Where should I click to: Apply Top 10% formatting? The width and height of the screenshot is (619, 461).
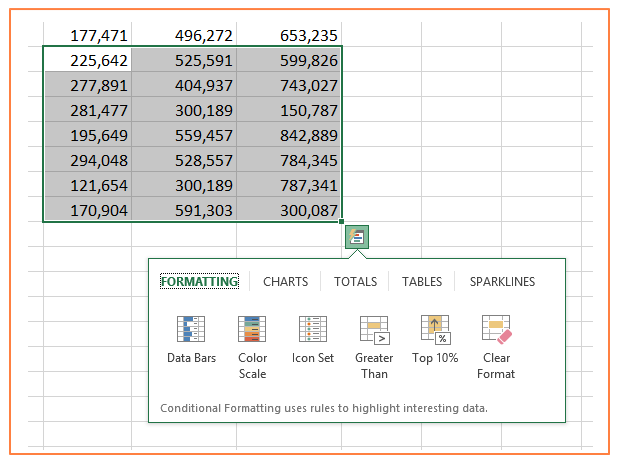tap(436, 340)
